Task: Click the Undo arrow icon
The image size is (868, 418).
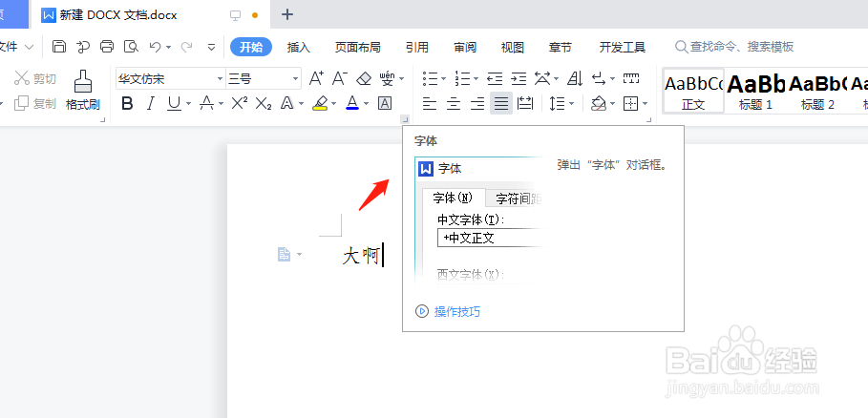Action: click(x=156, y=47)
